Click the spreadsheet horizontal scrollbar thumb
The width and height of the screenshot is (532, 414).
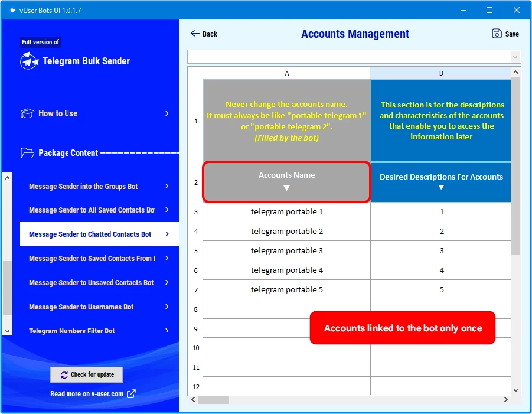coord(213,399)
